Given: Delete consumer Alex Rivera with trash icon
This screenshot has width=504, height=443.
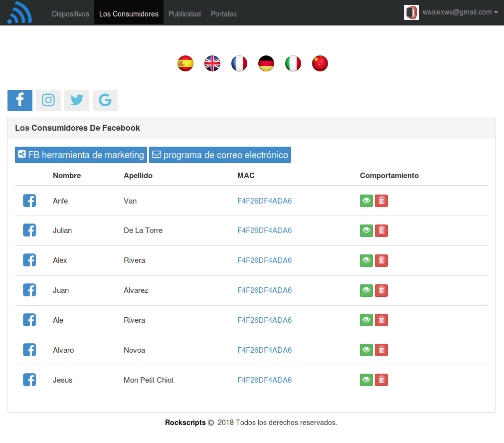Looking at the screenshot, I should pyautogui.click(x=381, y=260).
